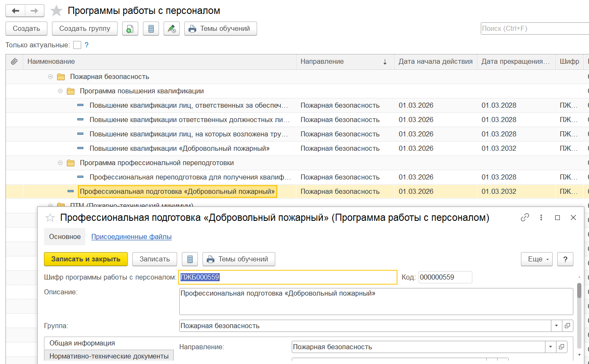The image size is (589, 364).
Task: Open the Направление field linked item icon
Action: (x=562, y=347)
